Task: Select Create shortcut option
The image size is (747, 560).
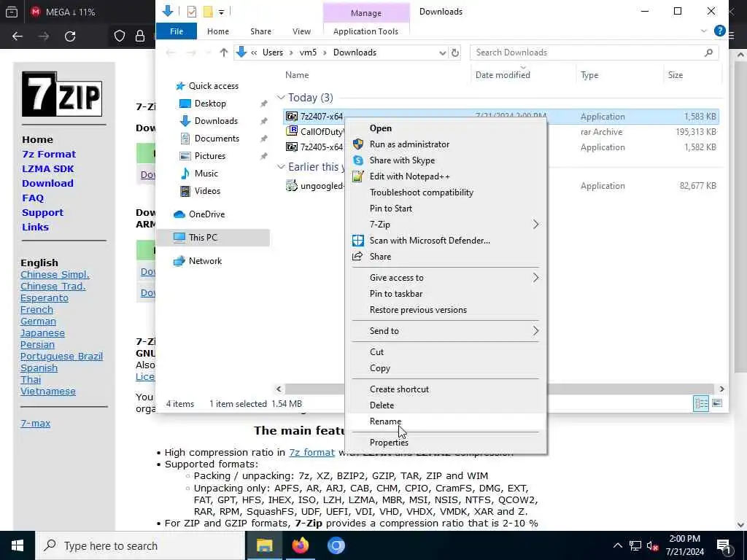Action: (x=446, y=389)
